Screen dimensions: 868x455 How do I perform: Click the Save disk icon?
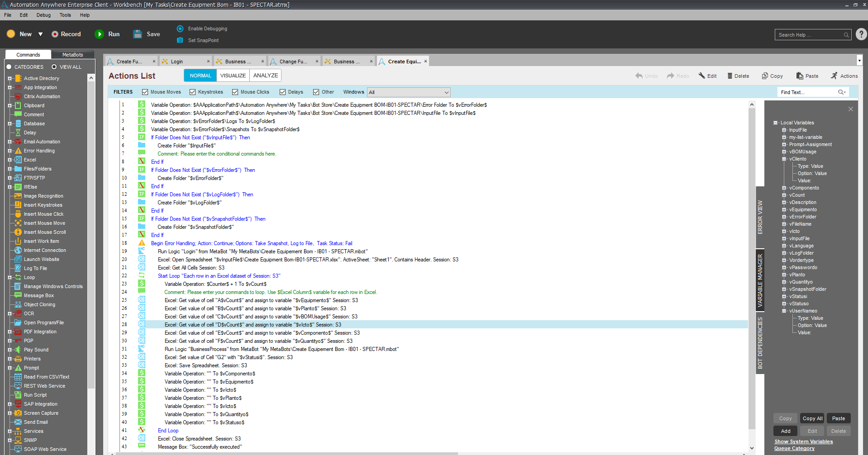click(138, 34)
